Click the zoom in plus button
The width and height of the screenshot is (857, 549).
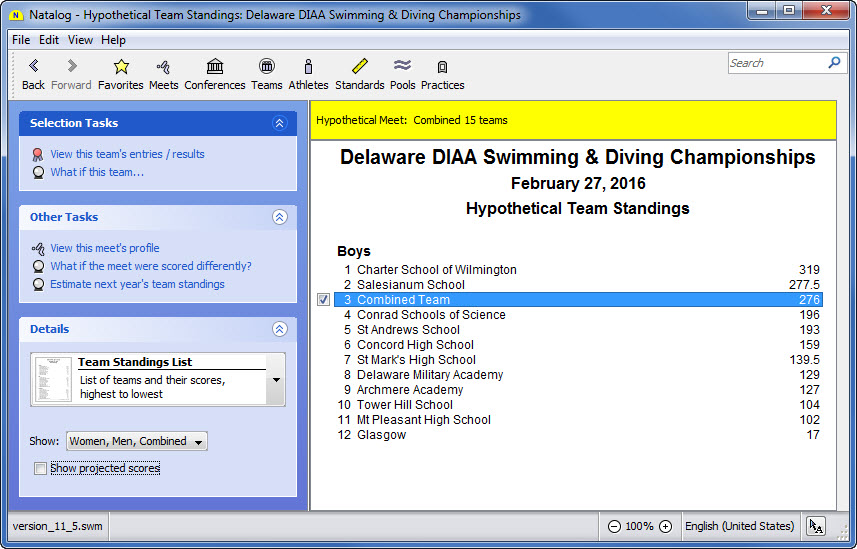pyautogui.click(x=665, y=526)
